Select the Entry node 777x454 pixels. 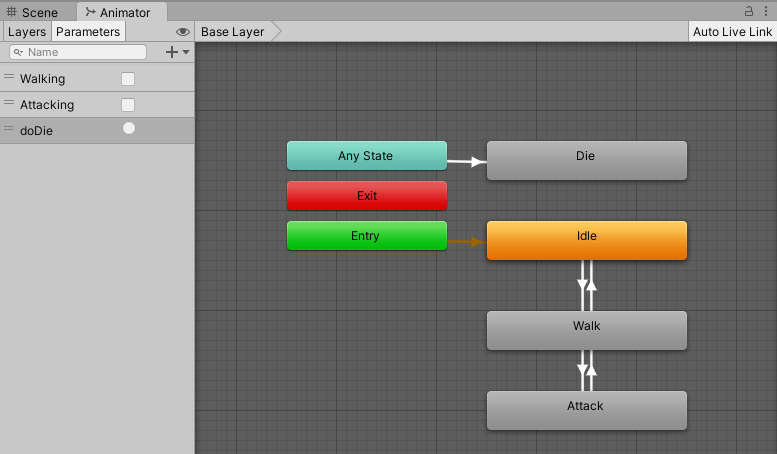367,236
